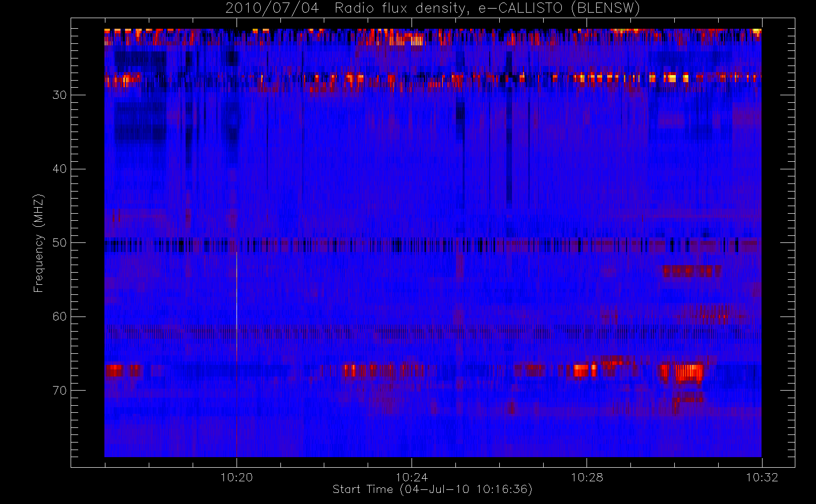The height and width of the screenshot is (504, 816).
Task: Click the 60 MHz frequency tick label
Action: click(60, 317)
